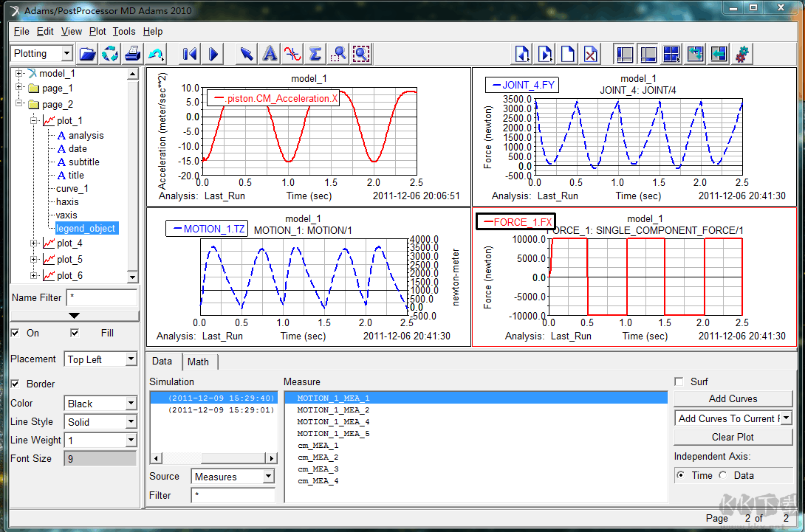Click the open file folder icon

point(88,54)
